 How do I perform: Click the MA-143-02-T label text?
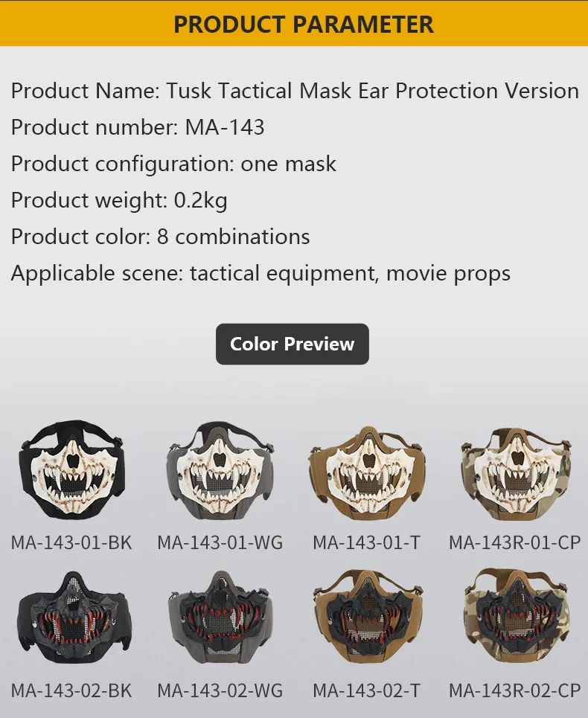click(366, 690)
